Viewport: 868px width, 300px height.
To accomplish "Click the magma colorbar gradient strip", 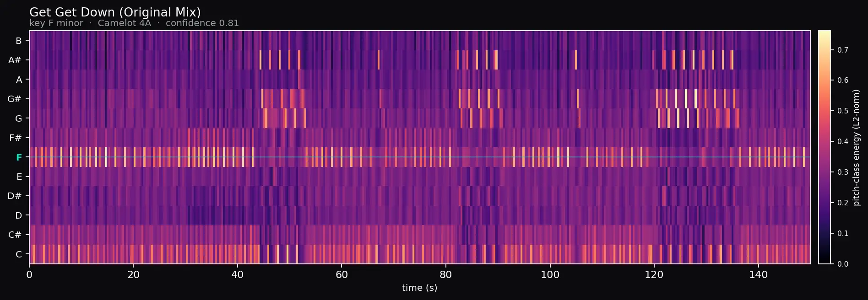I will [825, 147].
